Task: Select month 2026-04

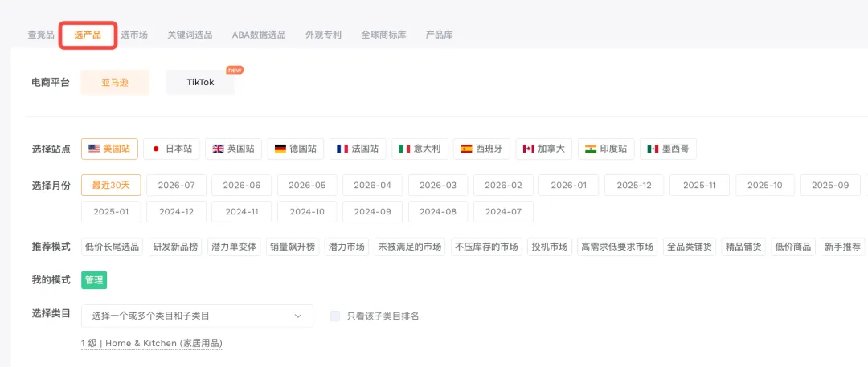Action: point(373,185)
